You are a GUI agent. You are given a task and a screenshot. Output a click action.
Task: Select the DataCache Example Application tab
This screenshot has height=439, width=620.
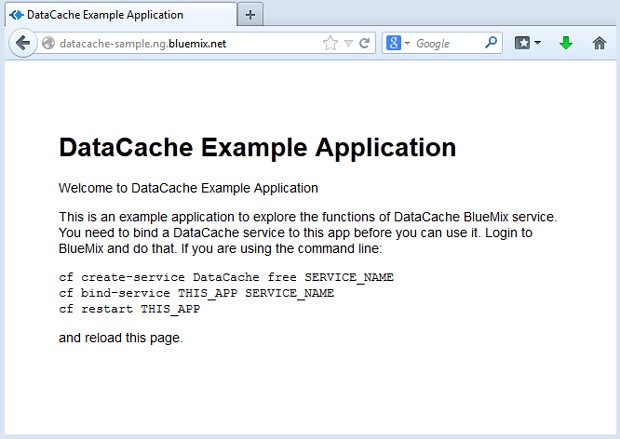[x=121, y=15]
